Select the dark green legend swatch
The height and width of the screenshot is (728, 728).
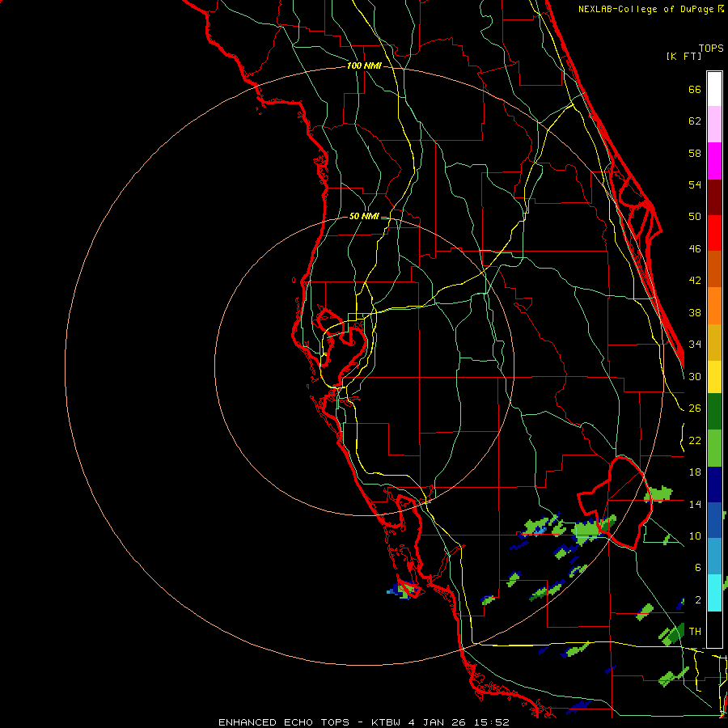[714, 412]
